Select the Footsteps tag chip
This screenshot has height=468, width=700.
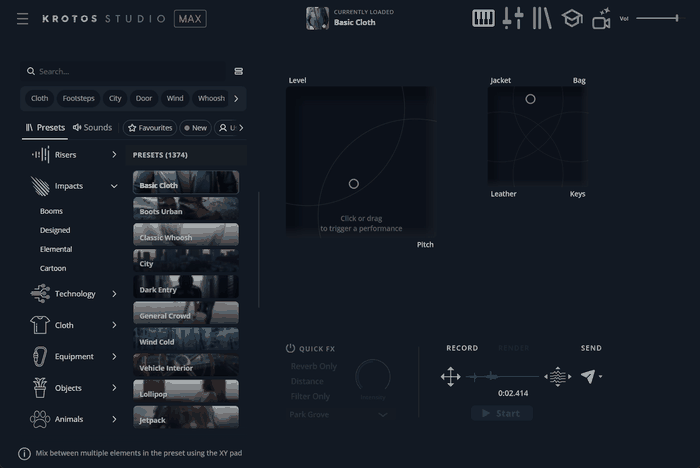78,98
